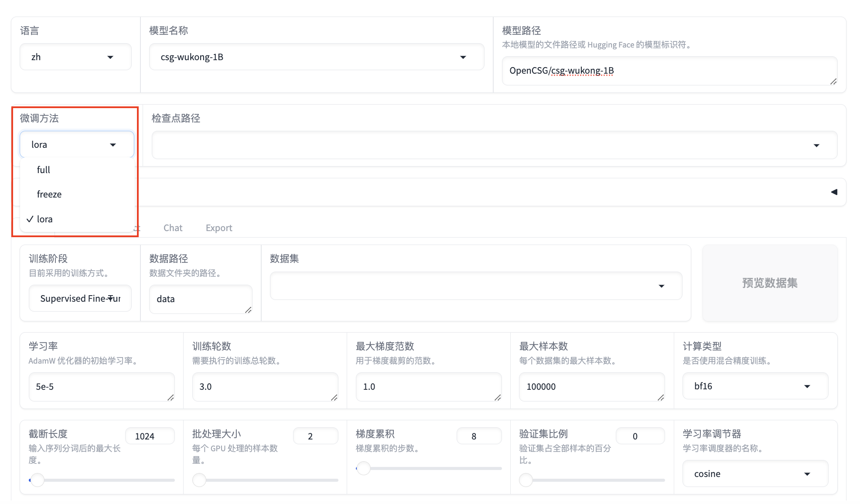Open the cosine scheduler dropdown

pos(754,473)
